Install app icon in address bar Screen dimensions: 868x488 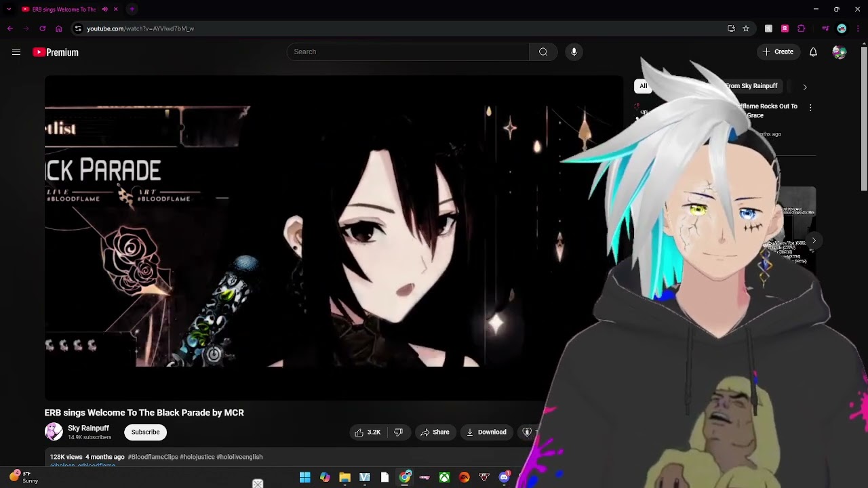pos(731,28)
